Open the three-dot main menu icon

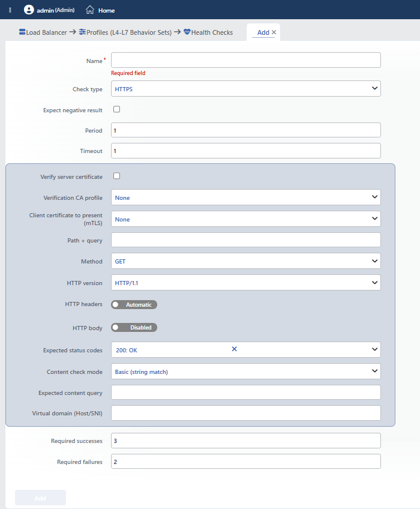(10, 10)
